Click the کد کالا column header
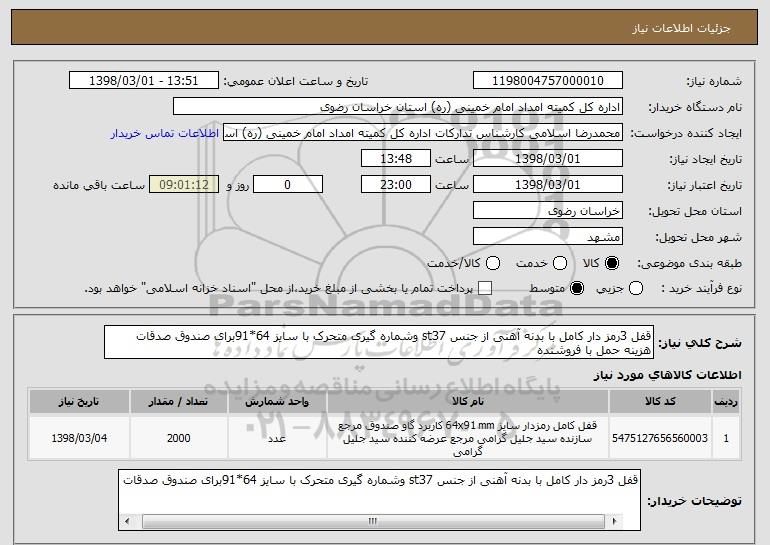 [x=660, y=402]
